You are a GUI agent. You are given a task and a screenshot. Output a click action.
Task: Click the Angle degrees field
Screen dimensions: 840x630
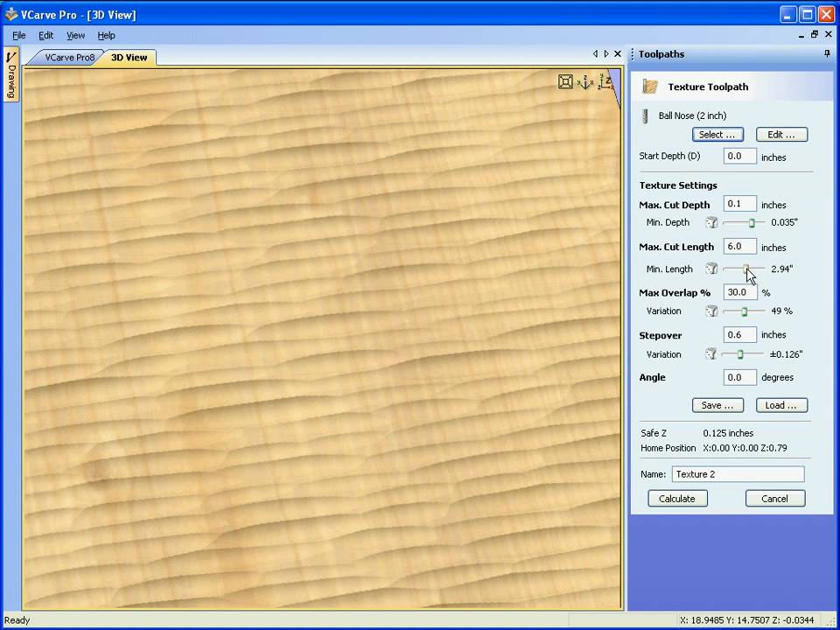740,377
